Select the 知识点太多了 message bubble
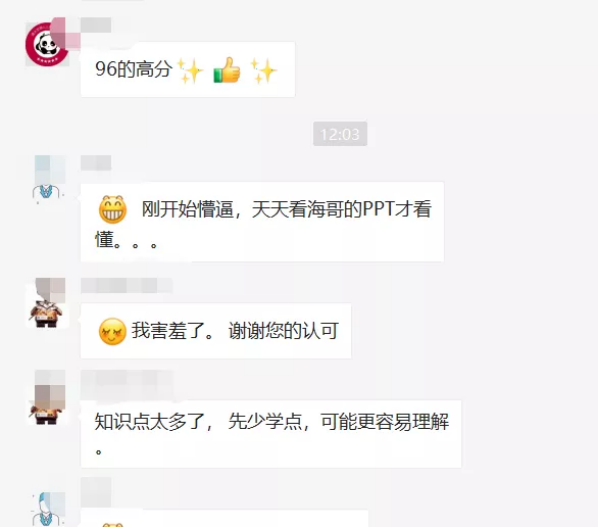Viewport: 599px width, 528px height. 271,434
